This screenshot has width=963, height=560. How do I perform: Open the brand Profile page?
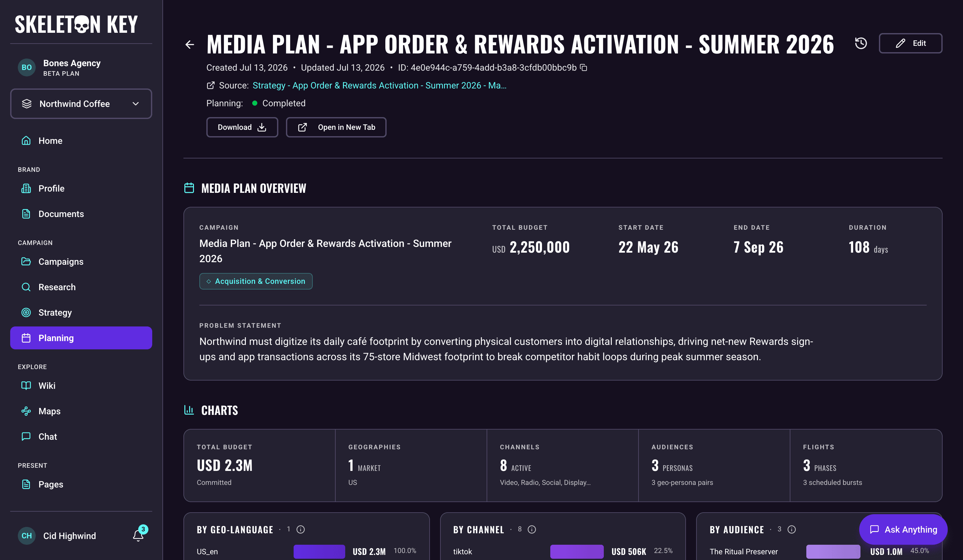coord(81,189)
